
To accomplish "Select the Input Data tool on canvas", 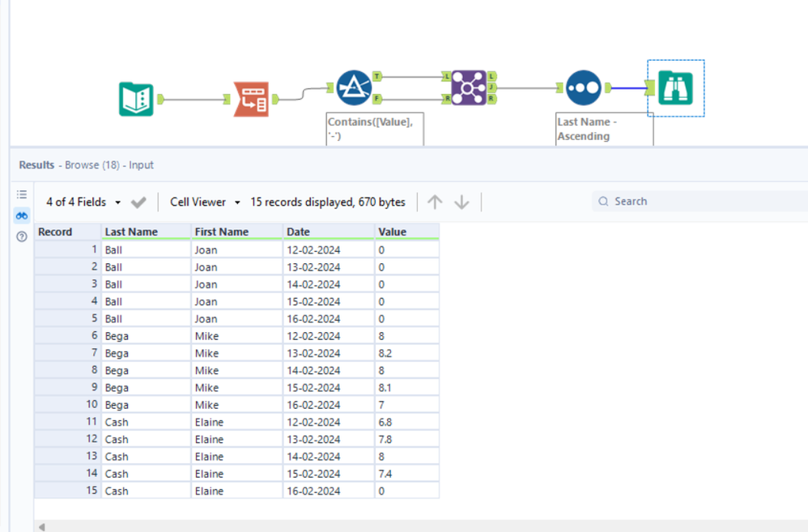I will [x=136, y=99].
